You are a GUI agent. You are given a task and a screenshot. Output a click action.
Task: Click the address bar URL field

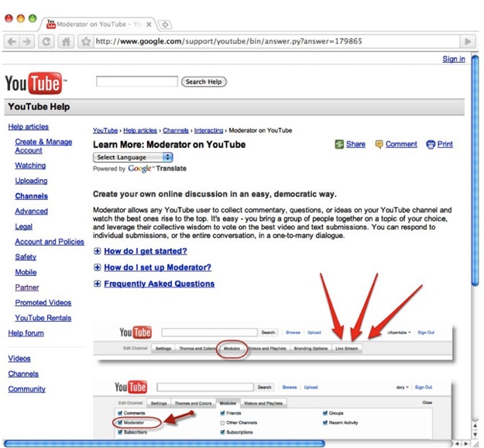(276, 41)
